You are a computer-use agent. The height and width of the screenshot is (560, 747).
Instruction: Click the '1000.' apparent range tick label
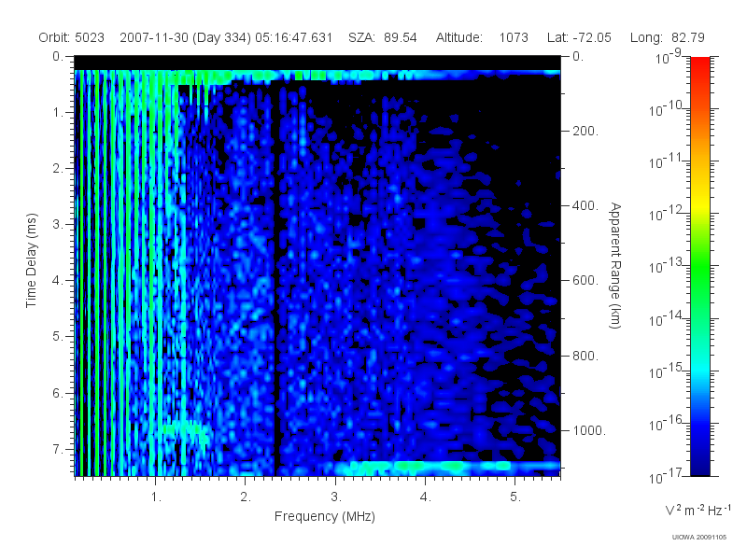pyautogui.click(x=589, y=430)
